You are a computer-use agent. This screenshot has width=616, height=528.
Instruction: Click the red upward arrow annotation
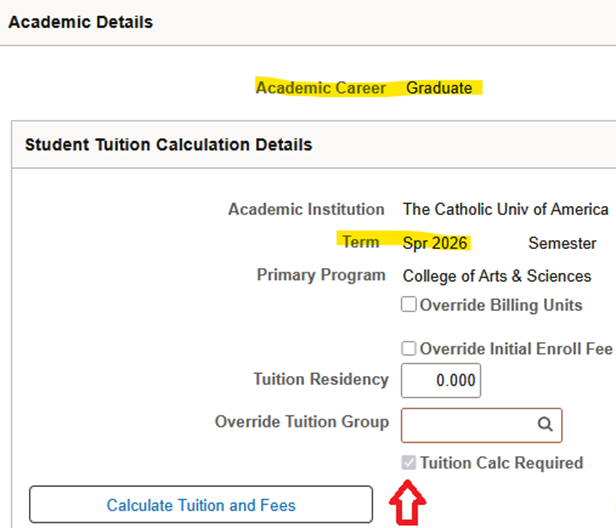coord(410,505)
